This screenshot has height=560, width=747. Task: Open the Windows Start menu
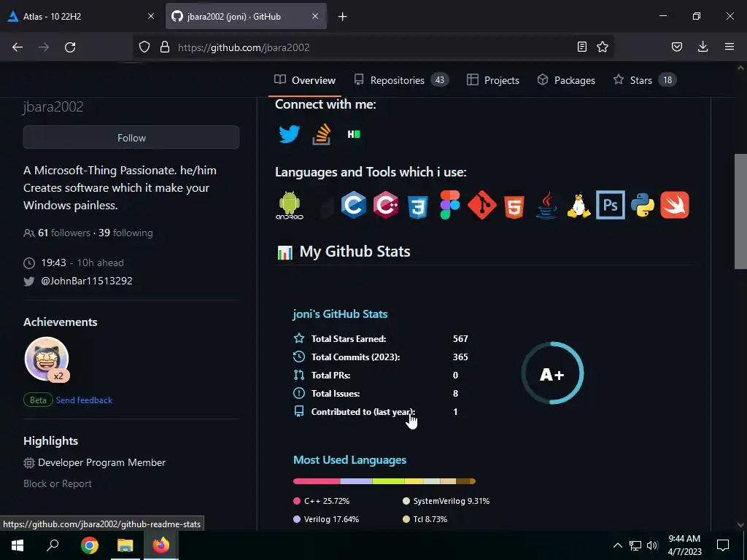tap(18, 545)
